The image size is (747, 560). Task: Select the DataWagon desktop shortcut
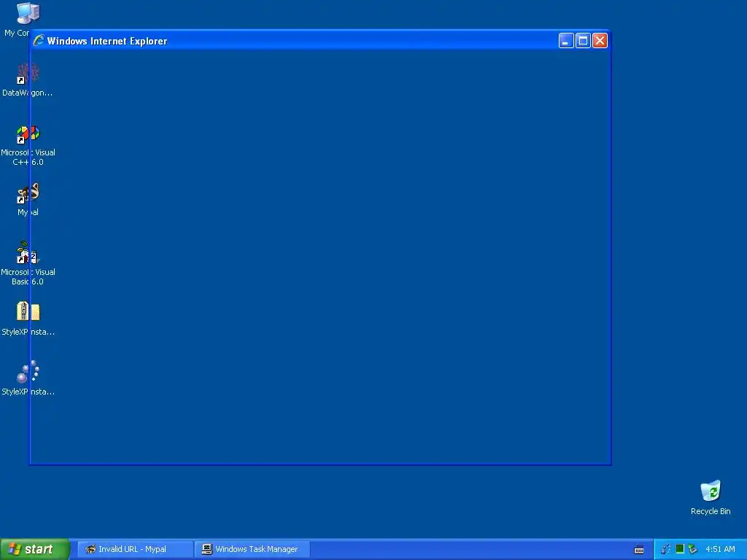pos(28,74)
